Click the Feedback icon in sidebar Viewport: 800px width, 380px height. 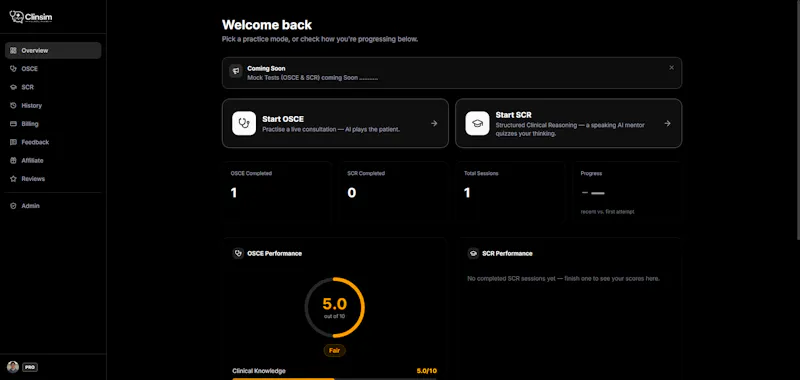click(13, 142)
